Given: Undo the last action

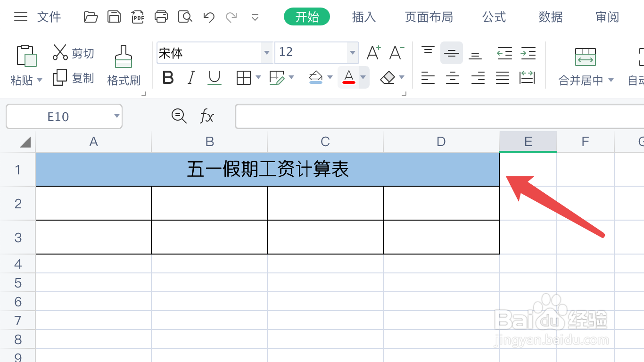Looking at the screenshot, I should point(208,16).
